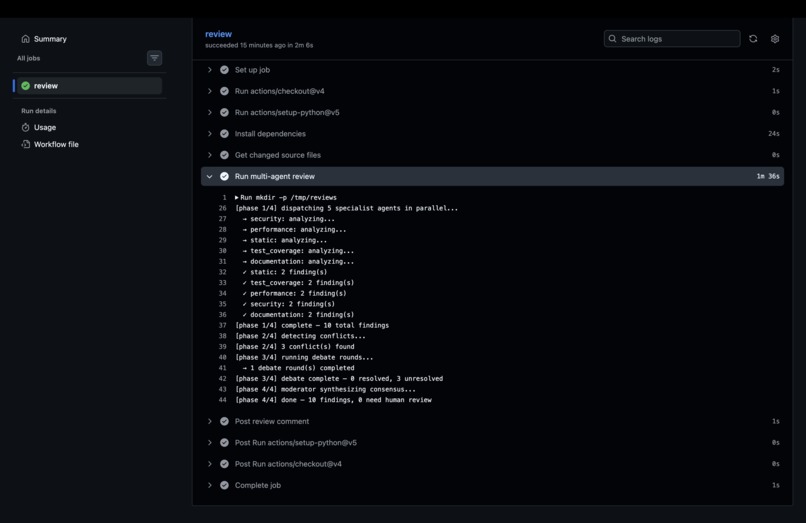Click check icon beside Run multi-agent review

(224, 176)
